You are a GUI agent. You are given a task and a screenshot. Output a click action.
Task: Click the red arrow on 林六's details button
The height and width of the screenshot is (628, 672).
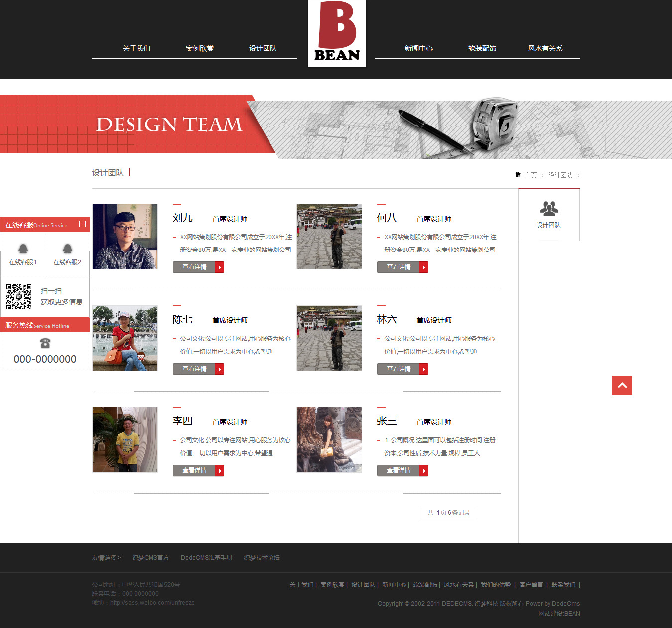point(424,369)
